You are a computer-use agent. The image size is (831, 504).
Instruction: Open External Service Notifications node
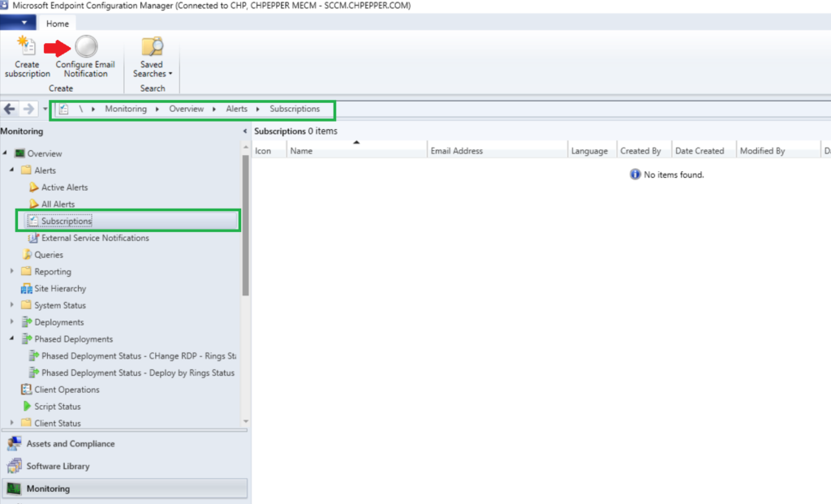tap(95, 238)
